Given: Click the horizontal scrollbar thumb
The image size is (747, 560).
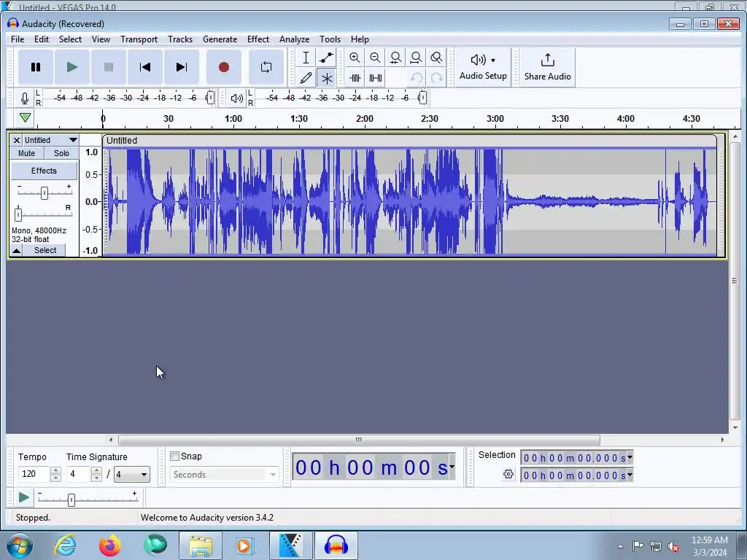Looking at the screenshot, I should pos(359,440).
